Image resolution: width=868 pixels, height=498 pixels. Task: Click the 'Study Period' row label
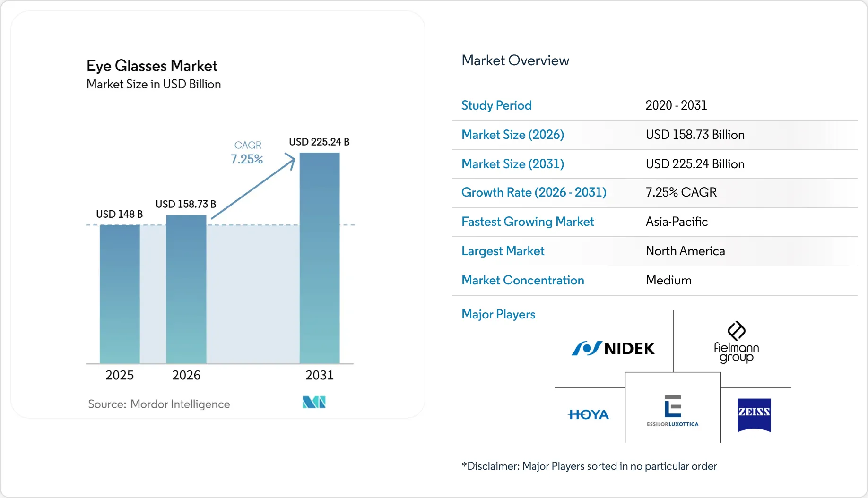[x=496, y=105]
